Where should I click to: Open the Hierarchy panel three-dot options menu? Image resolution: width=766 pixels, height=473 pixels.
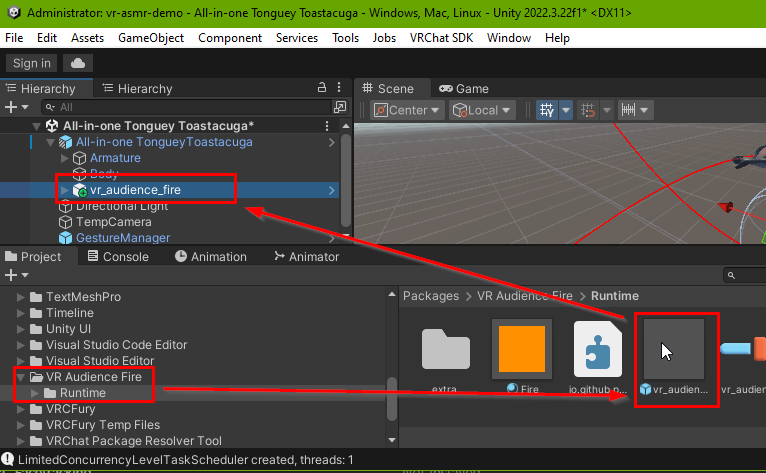point(339,87)
